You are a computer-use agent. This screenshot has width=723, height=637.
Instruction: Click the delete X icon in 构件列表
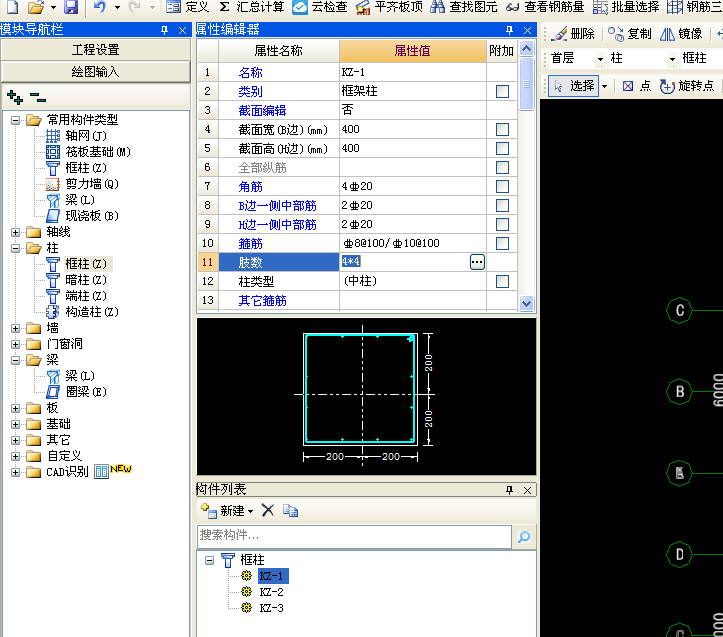[267, 510]
